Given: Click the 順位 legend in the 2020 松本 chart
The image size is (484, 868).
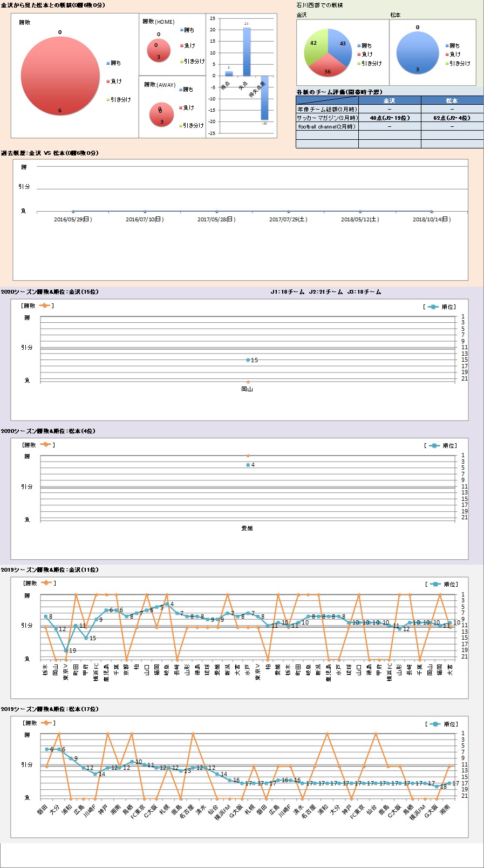Looking at the screenshot, I should [441, 446].
